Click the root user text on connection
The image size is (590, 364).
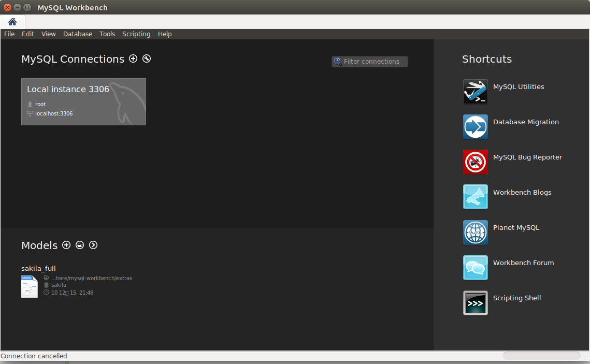point(40,104)
